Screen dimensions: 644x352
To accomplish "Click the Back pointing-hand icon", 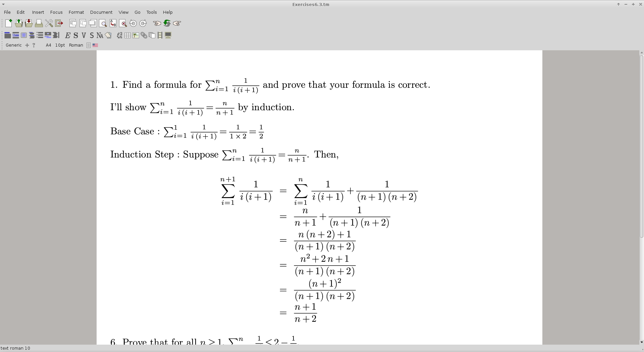I will pos(157,23).
